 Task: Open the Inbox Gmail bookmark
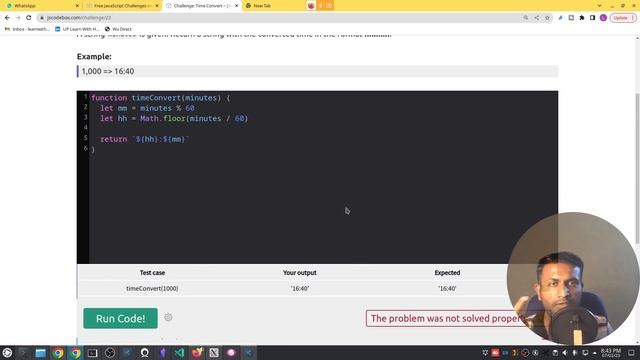[27, 29]
